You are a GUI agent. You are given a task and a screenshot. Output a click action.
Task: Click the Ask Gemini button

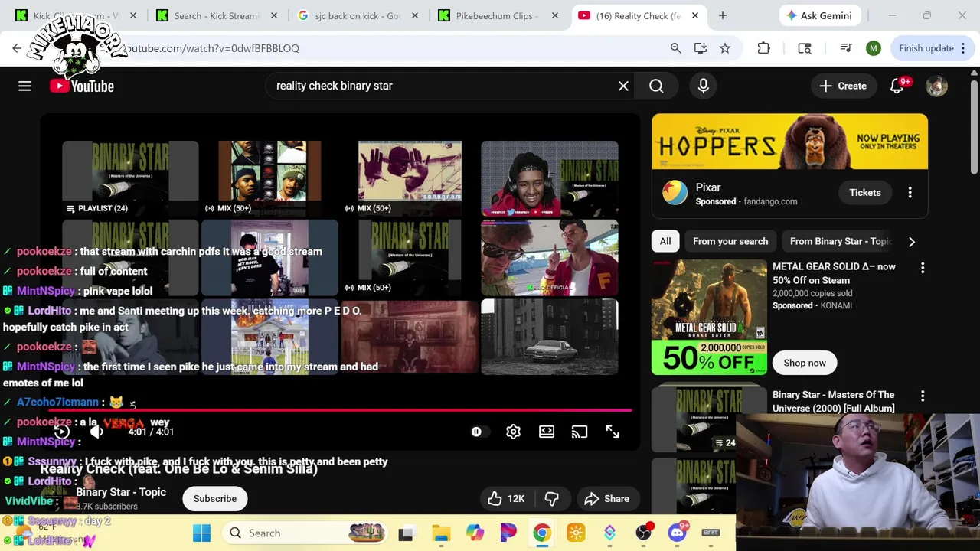821,15
